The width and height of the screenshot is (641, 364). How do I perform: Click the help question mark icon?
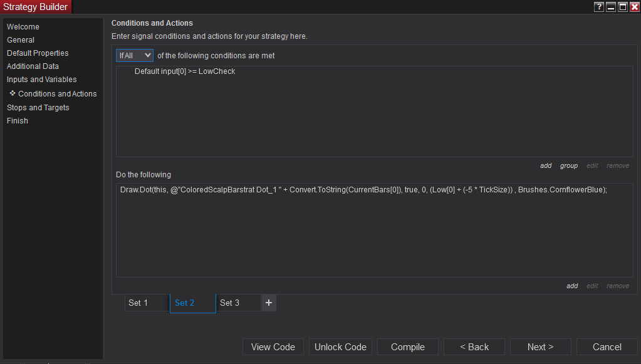tap(600, 7)
